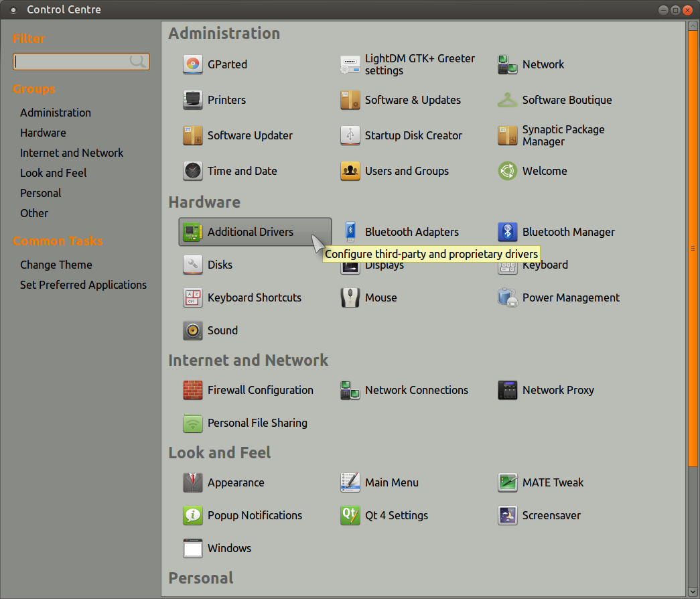
Task: Click Set Preferred Applications task
Action: click(83, 285)
